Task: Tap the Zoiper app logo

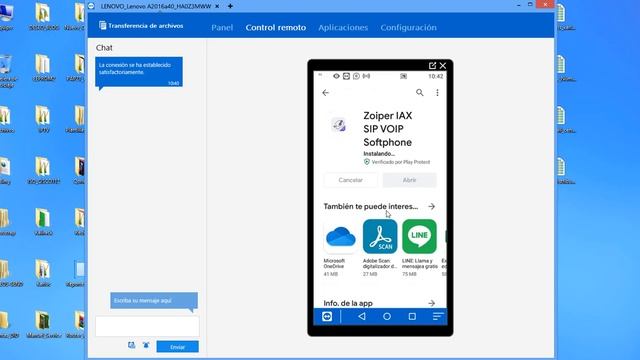Action: [x=339, y=125]
